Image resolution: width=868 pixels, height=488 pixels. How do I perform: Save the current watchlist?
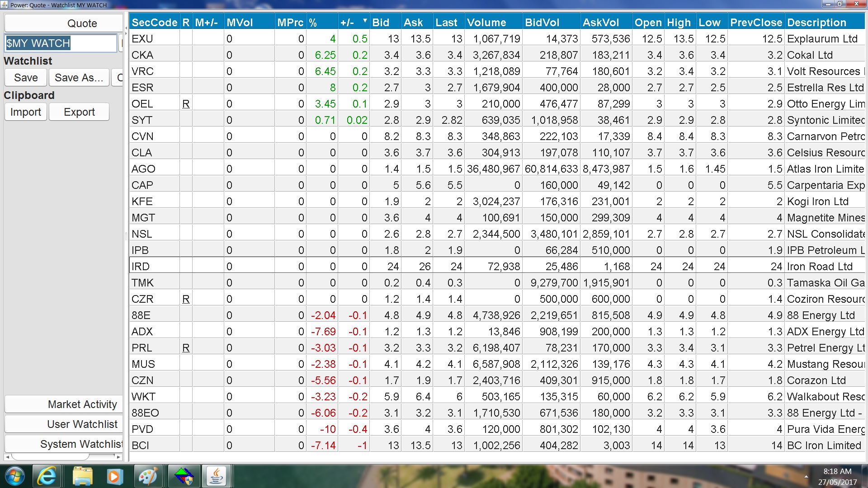coord(26,78)
